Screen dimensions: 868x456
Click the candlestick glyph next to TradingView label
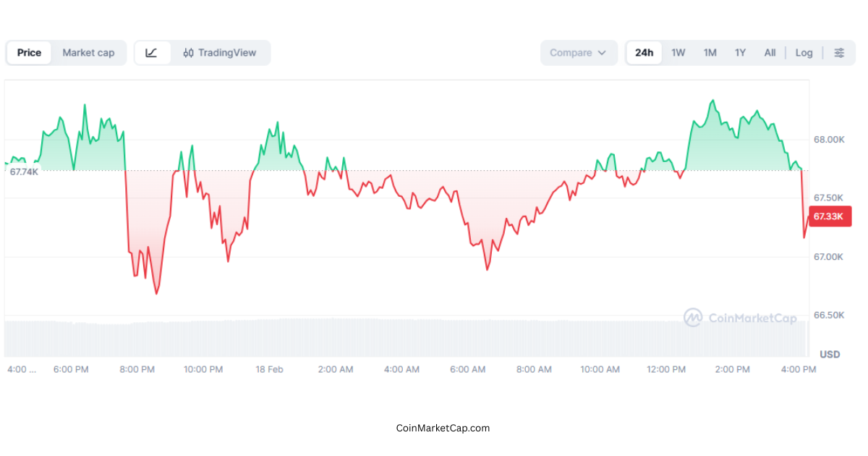(x=190, y=52)
